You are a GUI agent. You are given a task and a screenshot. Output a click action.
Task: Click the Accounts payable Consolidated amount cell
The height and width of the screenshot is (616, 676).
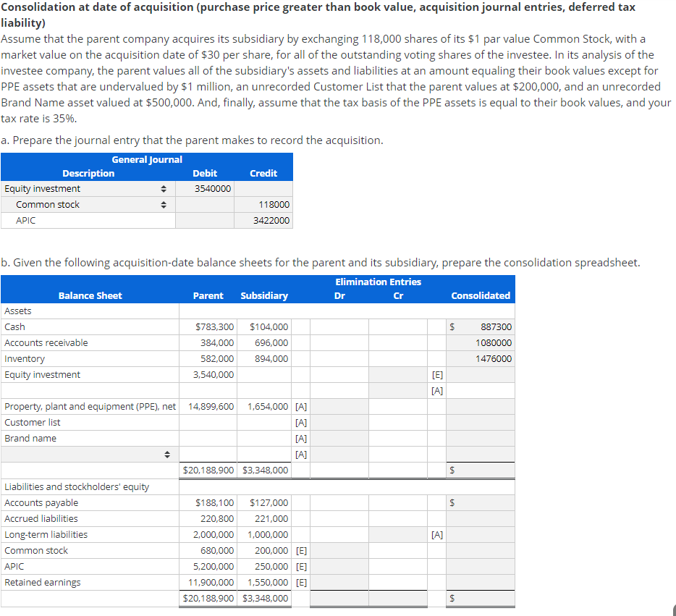pos(479,502)
